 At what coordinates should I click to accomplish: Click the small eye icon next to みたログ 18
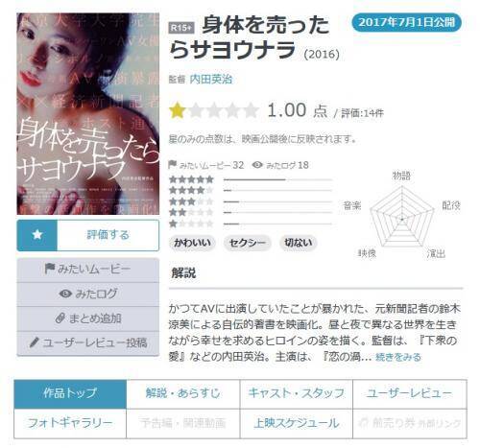click(257, 165)
